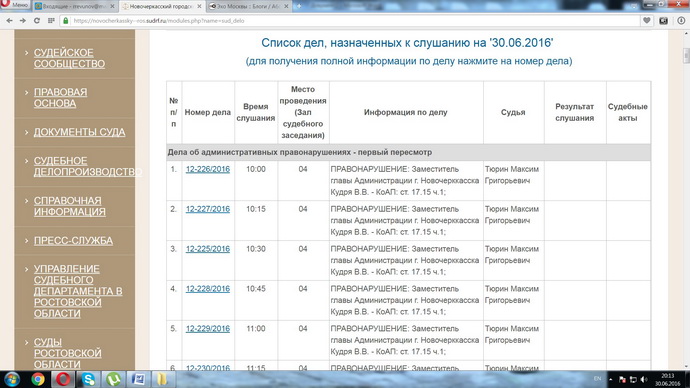Click the Время слушания column header
690x388 pixels.
tap(256, 113)
